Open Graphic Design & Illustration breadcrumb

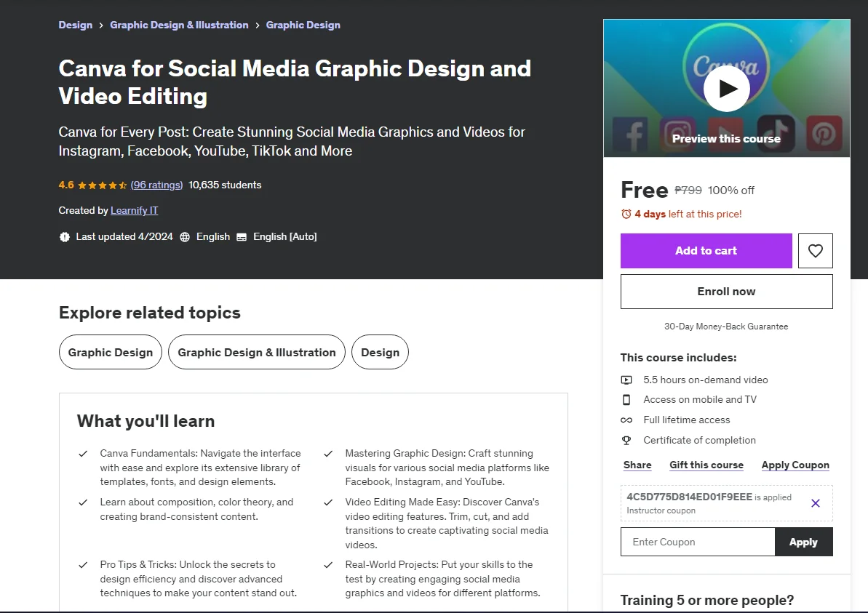click(x=180, y=25)
